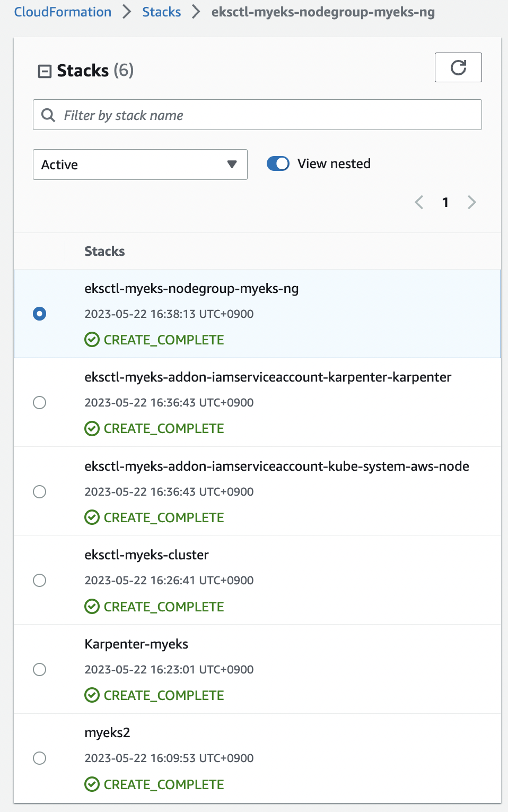Click timestamp 2023-05-22 16:26:41 UTC+0900
The image size is (508, 812).
coord(169,580)
